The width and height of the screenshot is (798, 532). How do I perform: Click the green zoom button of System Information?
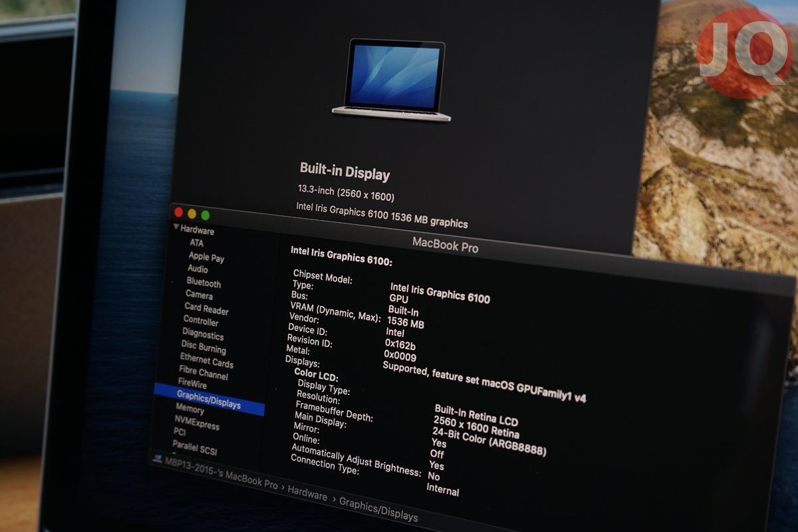(205, 215)
